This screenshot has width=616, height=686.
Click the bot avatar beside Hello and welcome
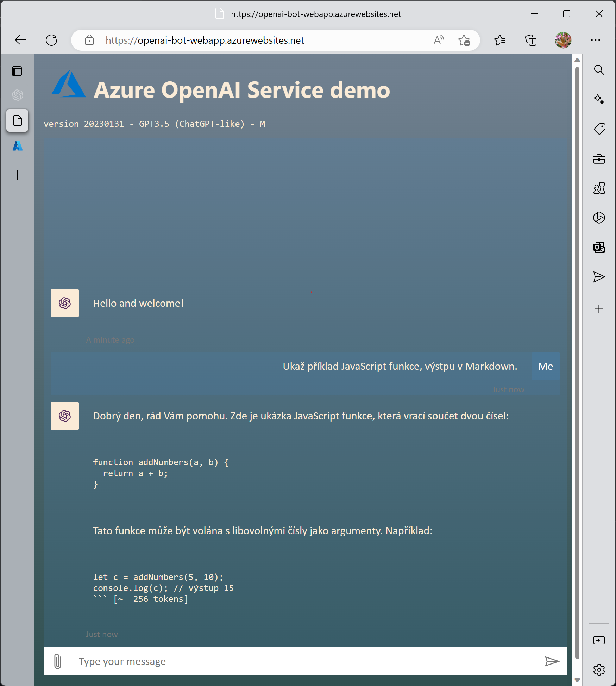point(65,303)
